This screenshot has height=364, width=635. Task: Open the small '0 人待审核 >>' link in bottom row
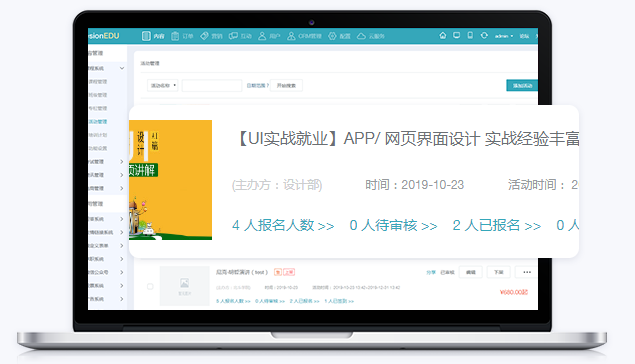coord(270,301)
